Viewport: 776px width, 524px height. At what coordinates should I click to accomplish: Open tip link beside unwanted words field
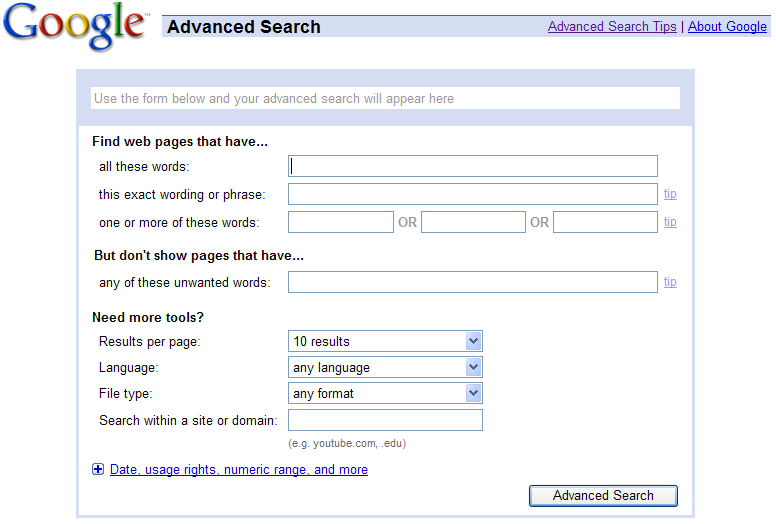tap(670, 282)
